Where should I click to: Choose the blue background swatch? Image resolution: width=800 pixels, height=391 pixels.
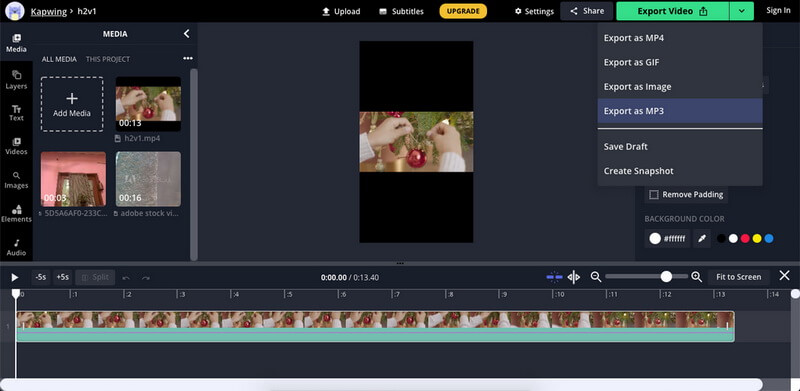pos(769,238)
